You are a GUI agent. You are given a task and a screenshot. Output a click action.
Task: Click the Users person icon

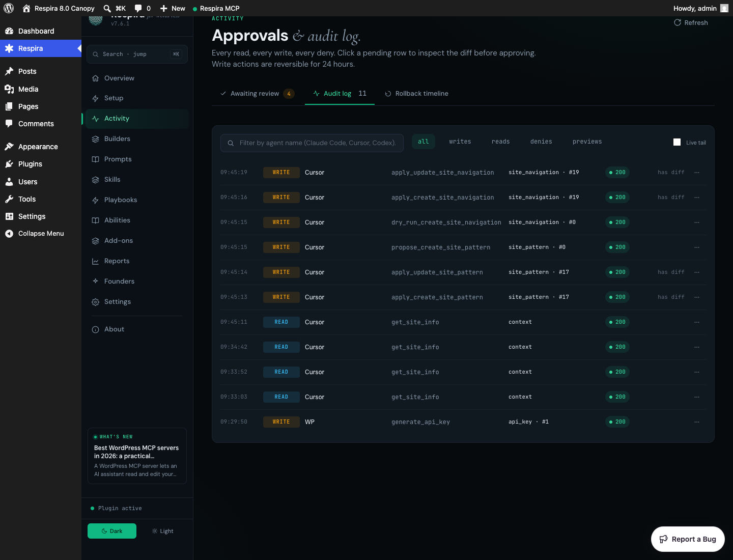[9, 182]
